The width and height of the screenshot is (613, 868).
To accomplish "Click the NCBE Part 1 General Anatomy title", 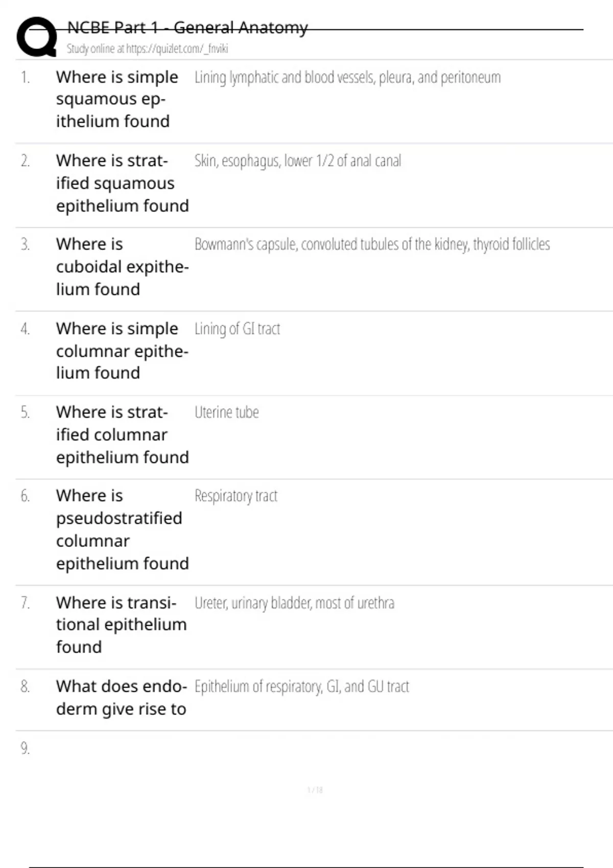I will 187,28.
